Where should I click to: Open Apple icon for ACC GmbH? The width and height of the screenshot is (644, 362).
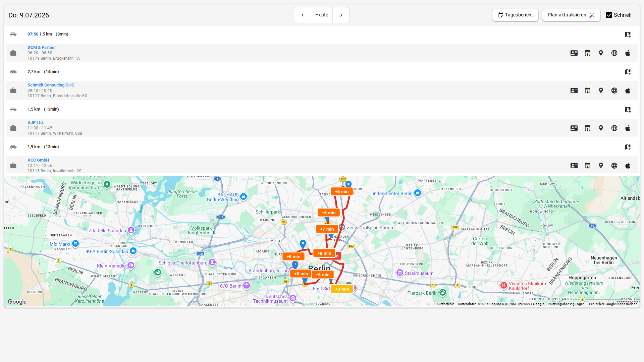628,166
